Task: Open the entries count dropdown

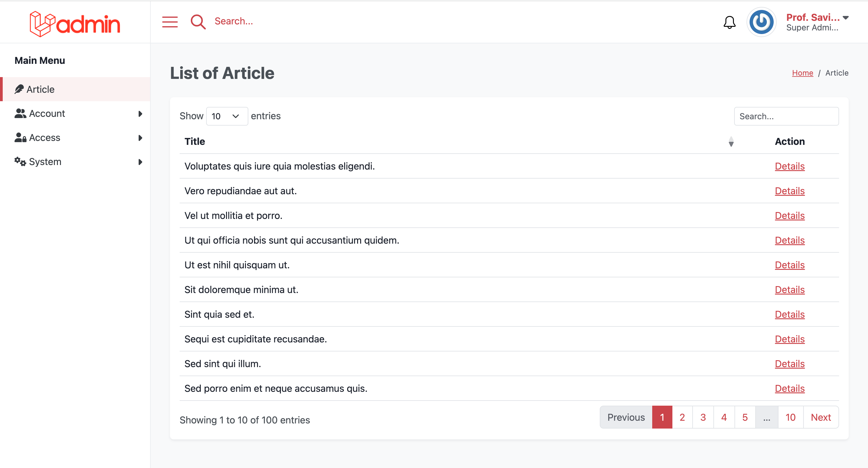Action: 227,116
